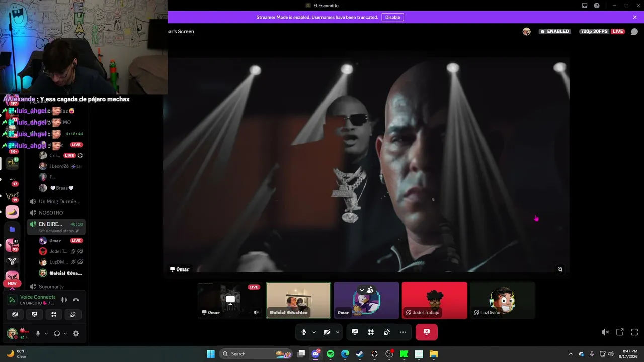The height and width of the screenshot is (362, 644).
Task: Open the pink server with 93 badge
Action: point(12,245)
